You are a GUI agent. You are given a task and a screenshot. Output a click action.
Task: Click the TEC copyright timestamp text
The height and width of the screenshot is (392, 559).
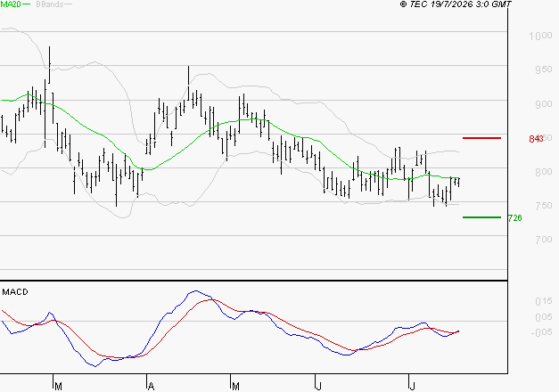tap(456, 4)
